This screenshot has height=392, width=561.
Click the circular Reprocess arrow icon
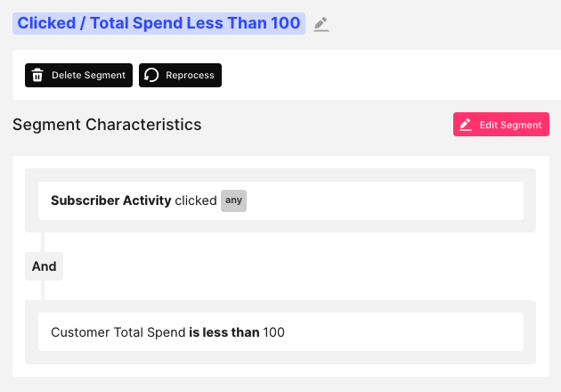(x=152, y=76)
